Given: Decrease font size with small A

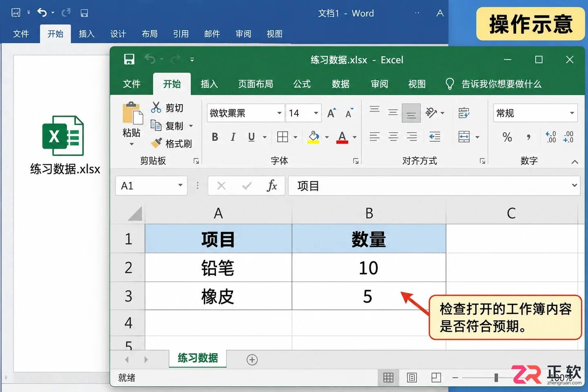Looking at the screenshot, I should [x=349, y=113].
